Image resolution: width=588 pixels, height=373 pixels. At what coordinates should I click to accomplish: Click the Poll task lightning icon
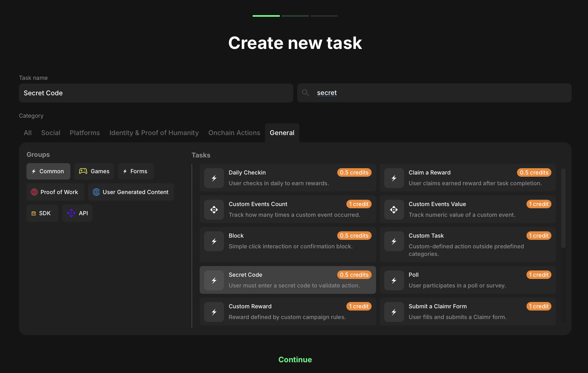(x=394, y=281)
